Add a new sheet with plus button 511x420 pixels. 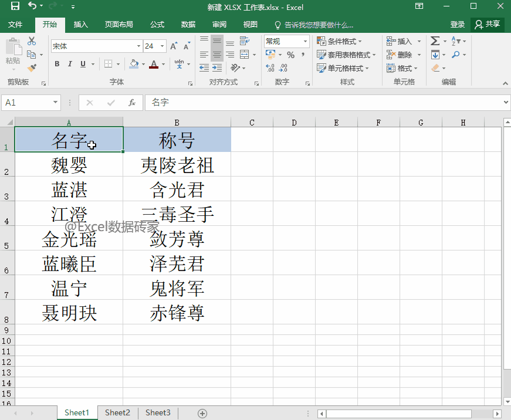[202, 414]
